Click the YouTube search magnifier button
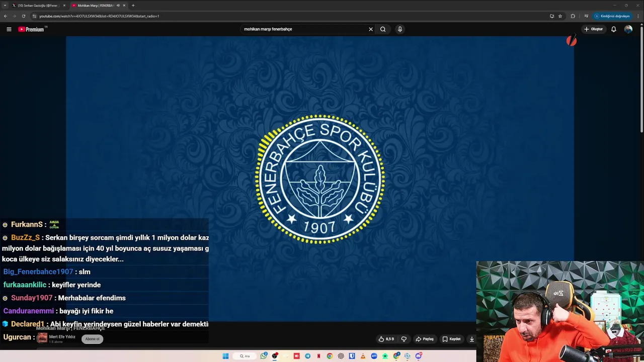The height and width of the screenshot is (362, 644). tap(383, 29)
